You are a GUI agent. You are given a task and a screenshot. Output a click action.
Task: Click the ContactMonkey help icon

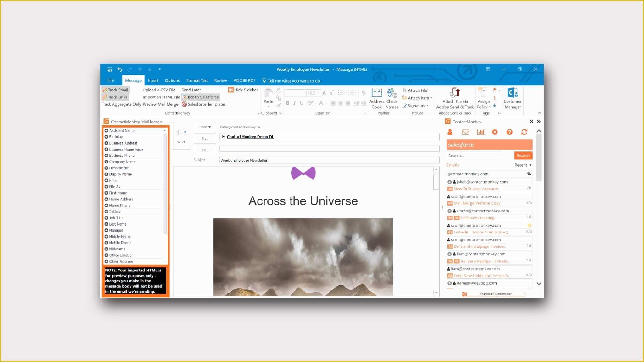509,132
